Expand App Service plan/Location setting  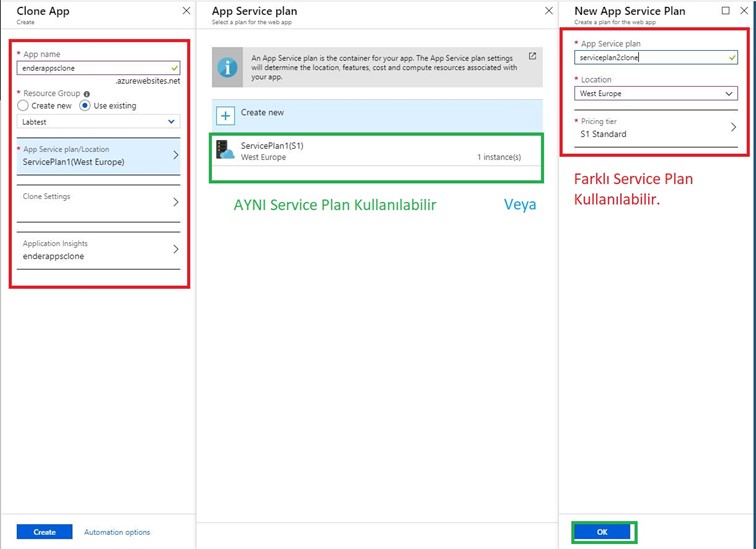(98, 156)
